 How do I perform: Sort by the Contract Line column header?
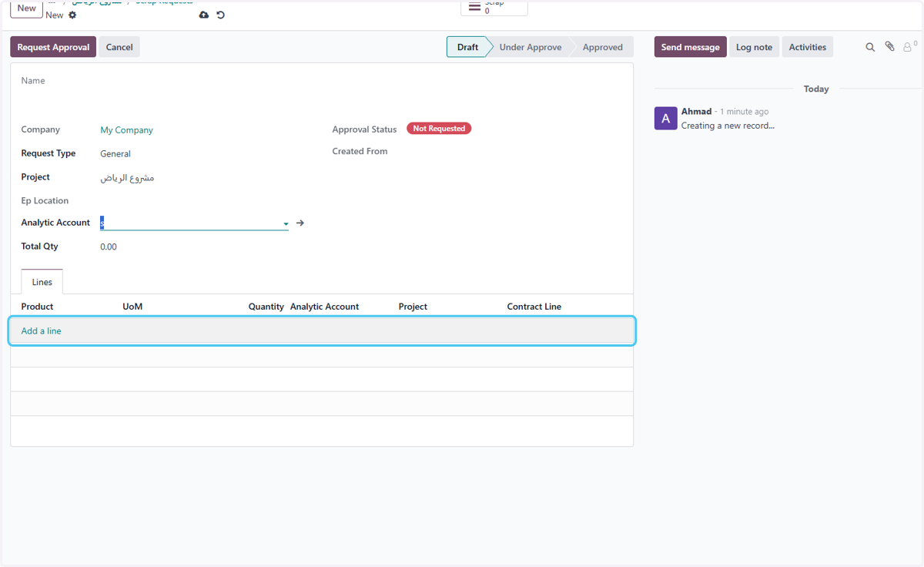(534, 307)
